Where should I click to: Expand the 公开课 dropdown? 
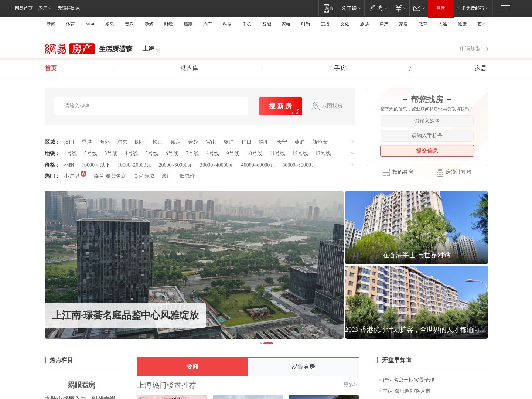tap(351, 8)
